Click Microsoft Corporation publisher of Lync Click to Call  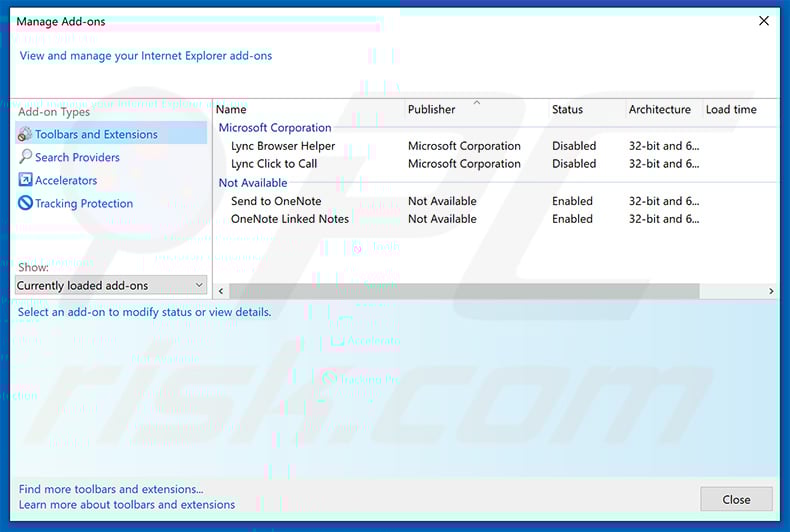click(464, 164)
